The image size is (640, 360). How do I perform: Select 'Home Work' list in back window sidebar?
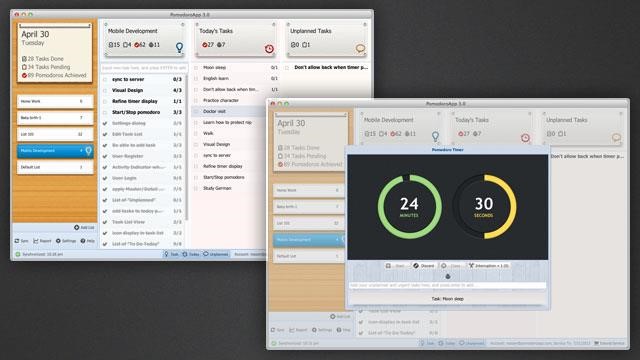[x=55, y=101]
